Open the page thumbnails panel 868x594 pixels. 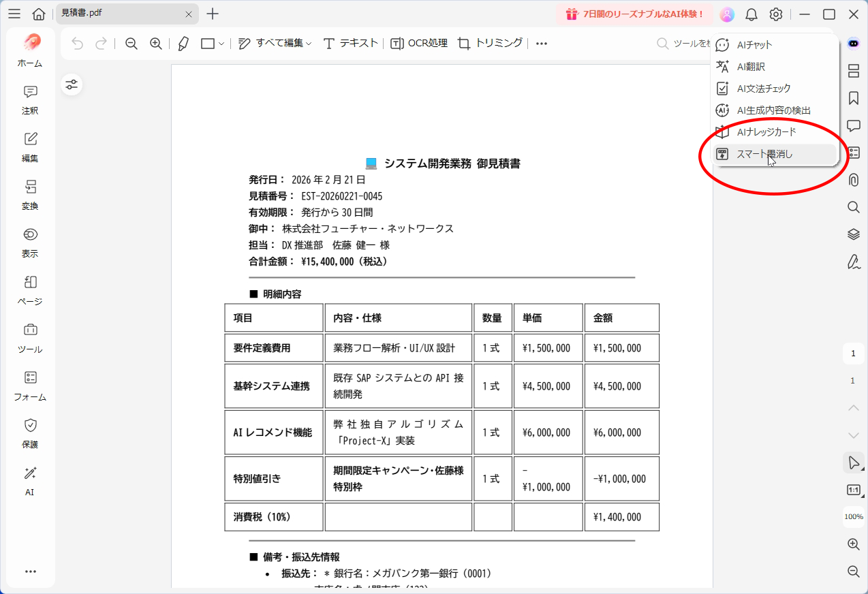tap(853, 70)
